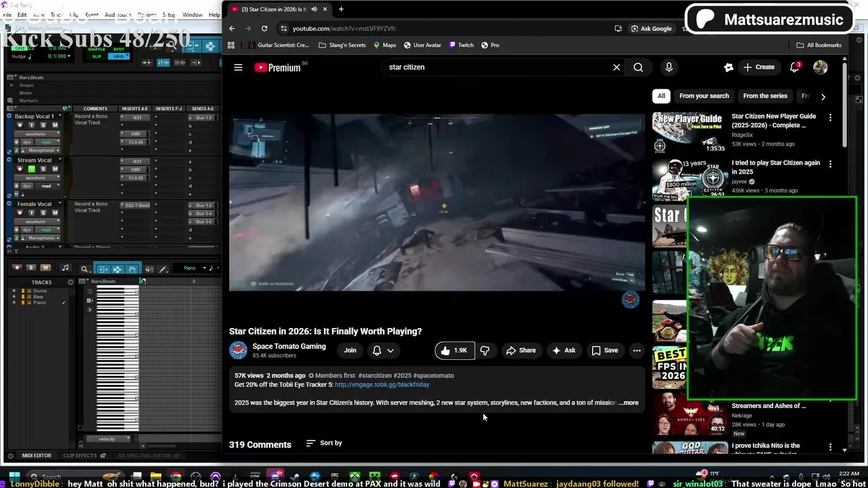Share the Star Citizen video
This screenshot has height=488, width=868.
(521, 350)
